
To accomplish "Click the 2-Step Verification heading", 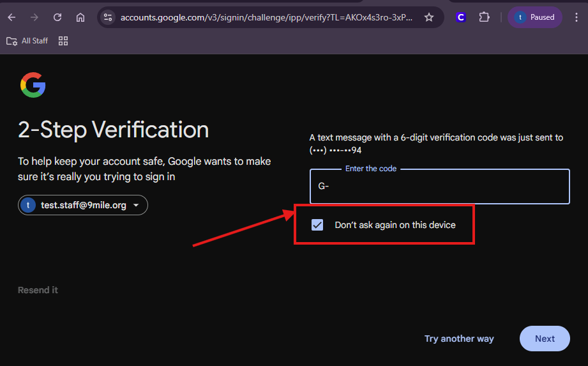I will point(113,130).
